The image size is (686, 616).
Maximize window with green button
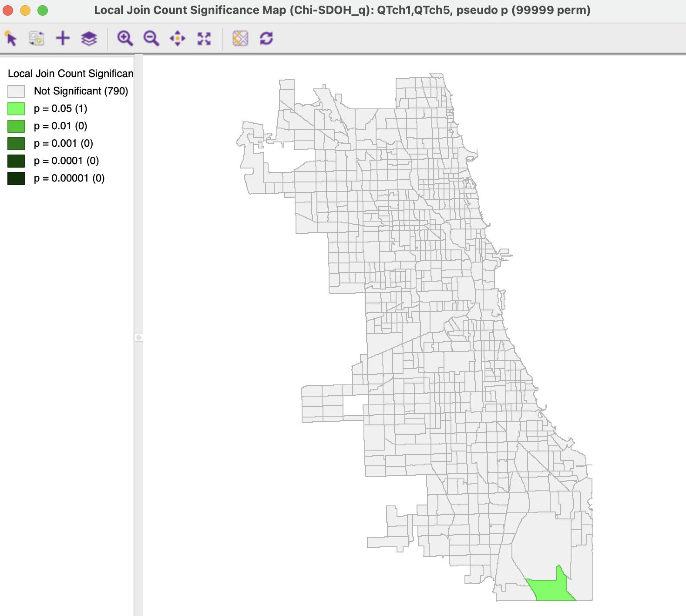tap(43, 10)
